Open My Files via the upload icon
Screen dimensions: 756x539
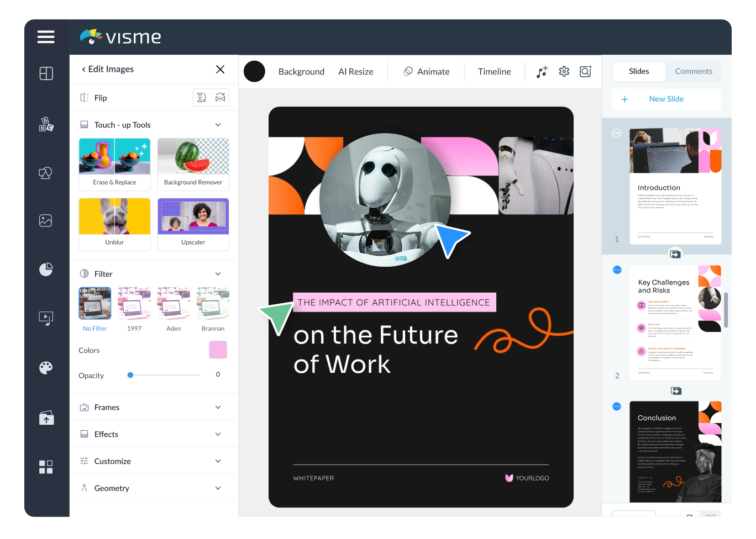[x=46, y=418]
